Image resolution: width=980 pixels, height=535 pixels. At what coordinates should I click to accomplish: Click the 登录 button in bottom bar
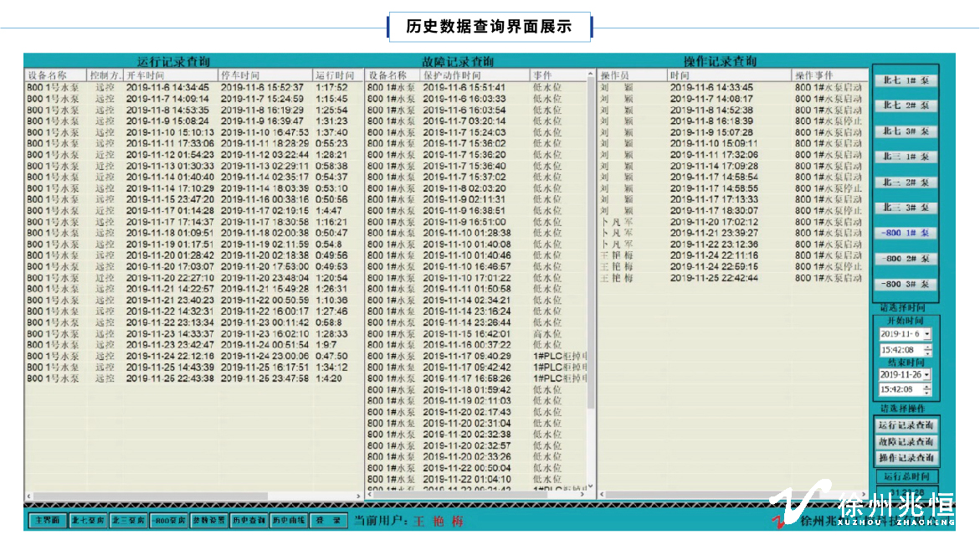(x=327, y=520)
